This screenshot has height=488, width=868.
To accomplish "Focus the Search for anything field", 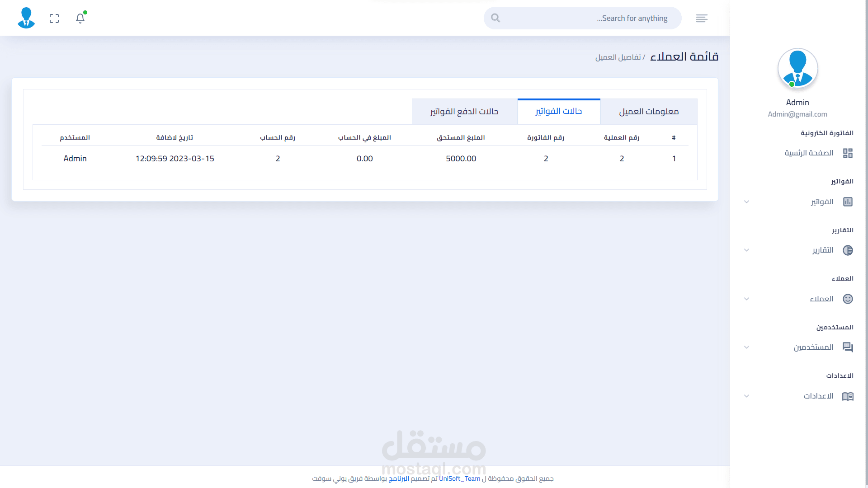I will (x=588, y=19).
